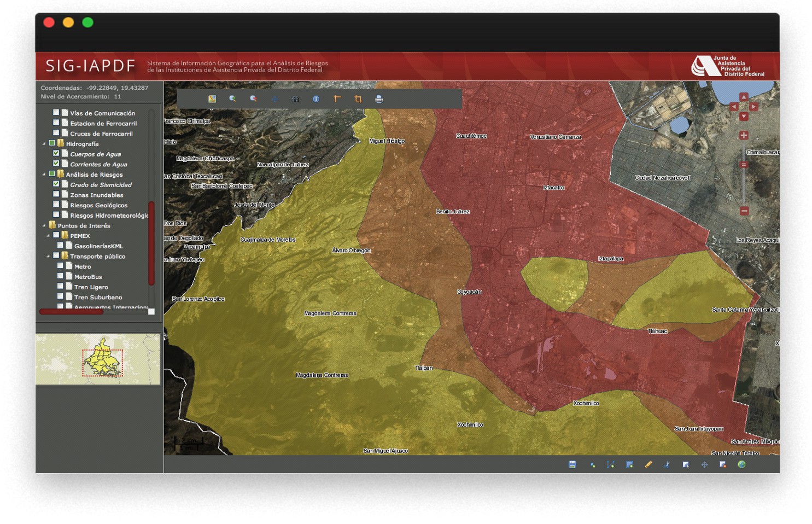Click the map zoom in plus button

tap(744, 135)
